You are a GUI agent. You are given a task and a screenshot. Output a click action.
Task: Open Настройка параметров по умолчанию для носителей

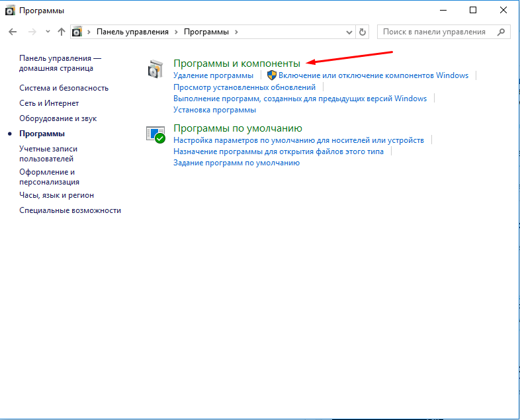point(299,140)
